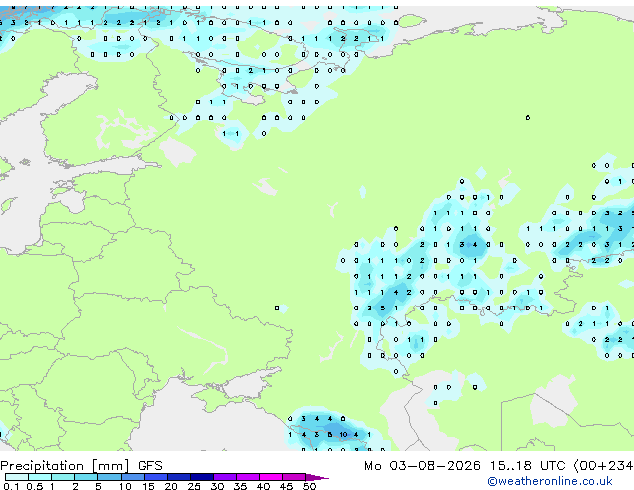This screenshot has height=490, width=634.
Task: Pick the 25–30 mm navy legend segment
Action: tap(201, 477)
